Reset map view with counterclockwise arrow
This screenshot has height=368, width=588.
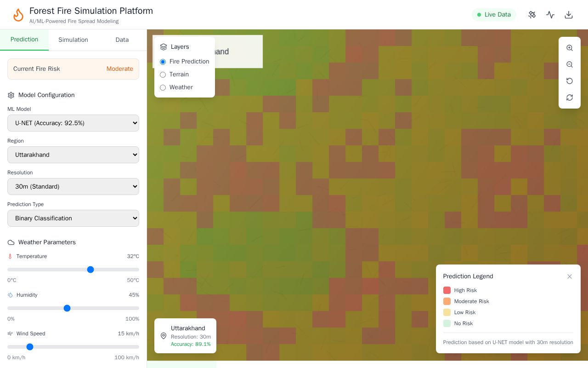click(570, 81)
